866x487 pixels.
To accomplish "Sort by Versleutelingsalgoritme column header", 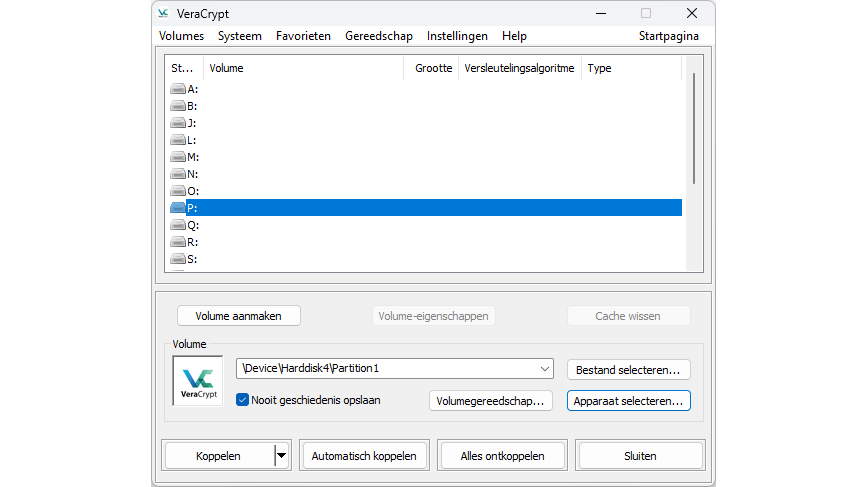I will point(520,68).
